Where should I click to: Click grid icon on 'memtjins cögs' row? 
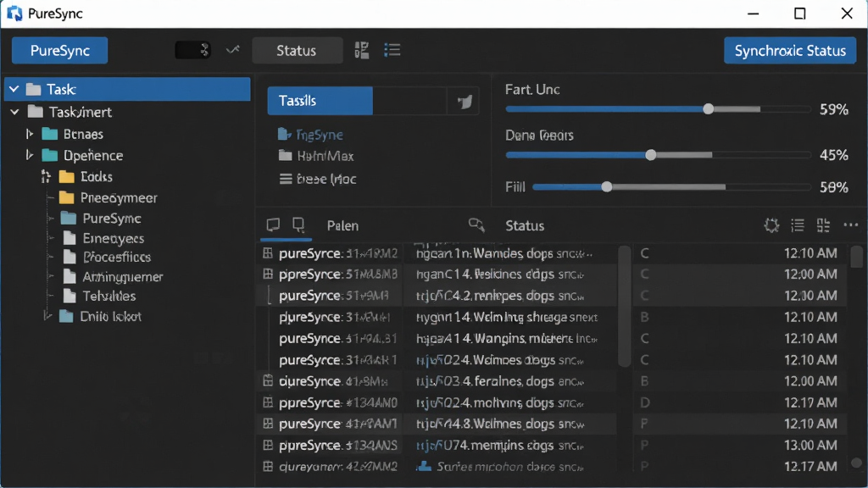(268, 445)
